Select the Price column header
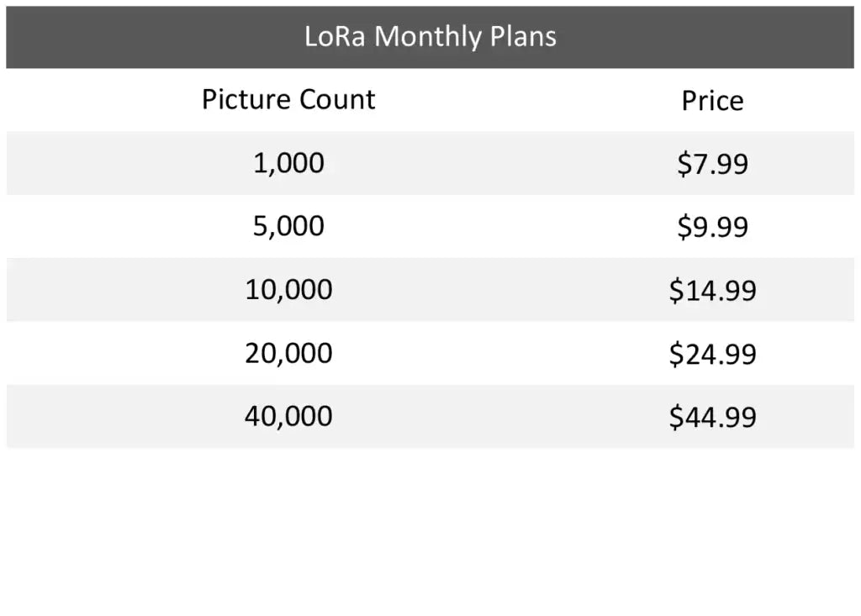 [x=712, y=101]
